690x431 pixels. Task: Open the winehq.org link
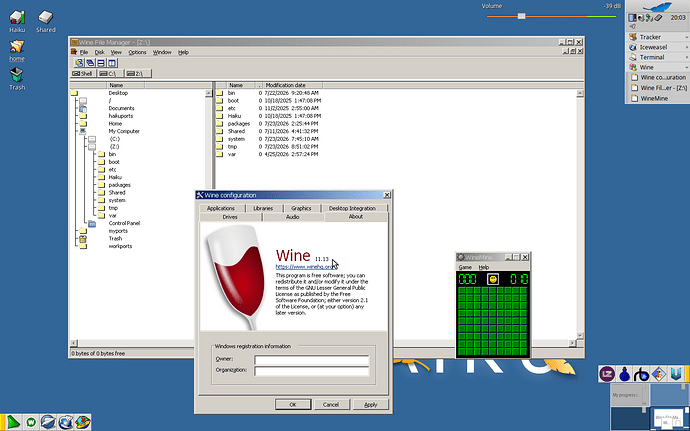(x=305, y=267)
